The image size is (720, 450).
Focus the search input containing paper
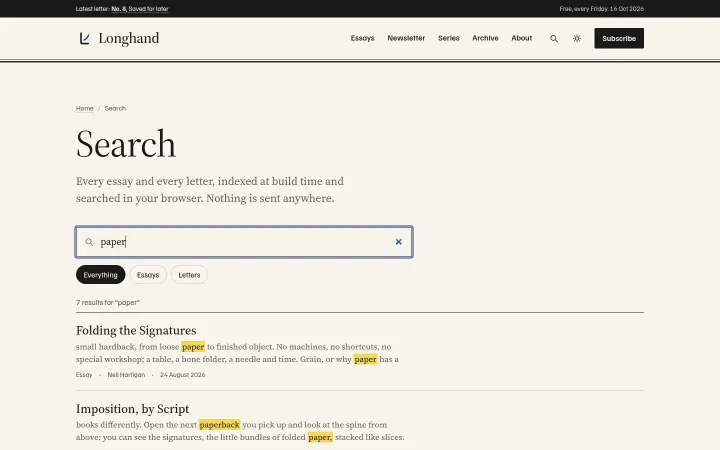point(244,242)
